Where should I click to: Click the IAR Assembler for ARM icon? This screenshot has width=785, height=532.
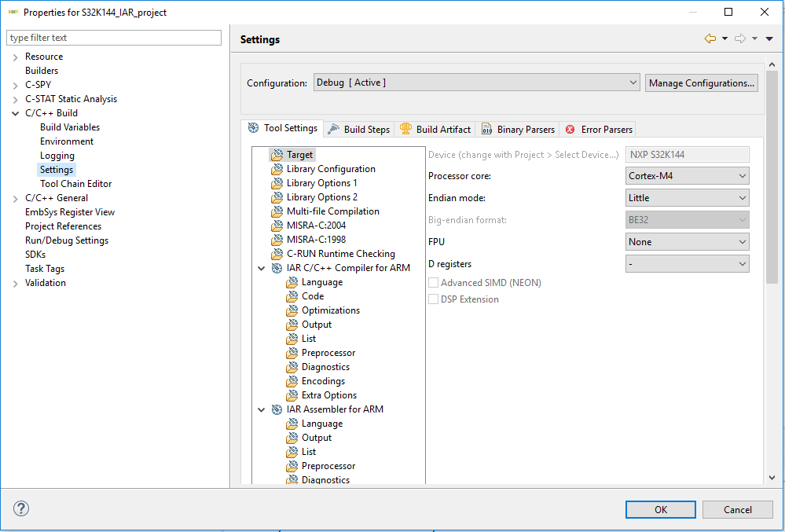277,409
